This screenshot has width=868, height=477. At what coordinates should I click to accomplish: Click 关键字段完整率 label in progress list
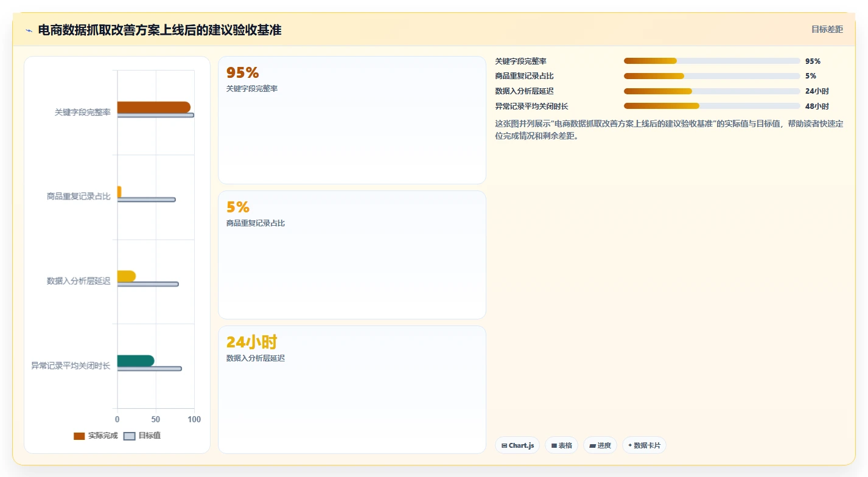[521, 61]
